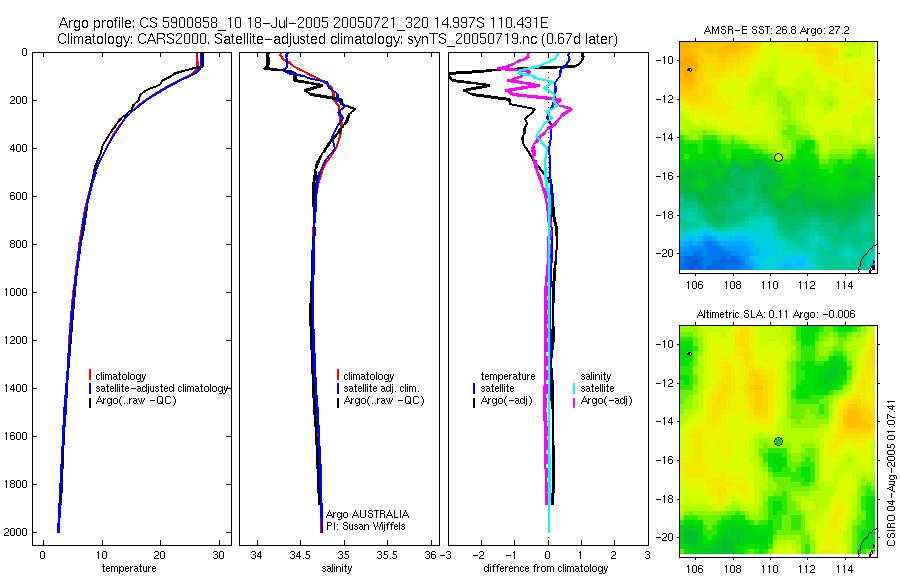Image resolution: width=900 pixels, height=580 pixels.
Task: Click the 'temperature' x-axis label
Action: tap(129, 568)
